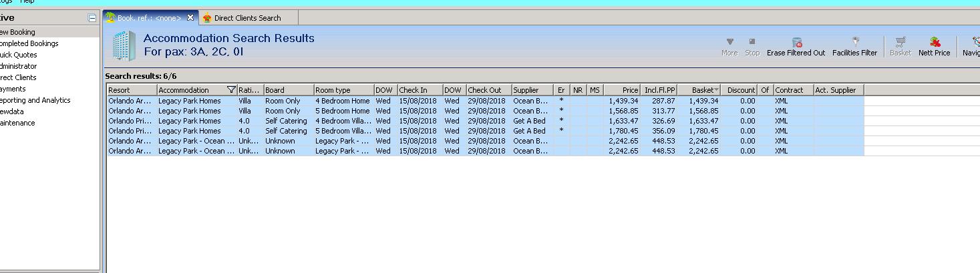Click the 356.09 Incl.Fl.PP value

[664, 131]
